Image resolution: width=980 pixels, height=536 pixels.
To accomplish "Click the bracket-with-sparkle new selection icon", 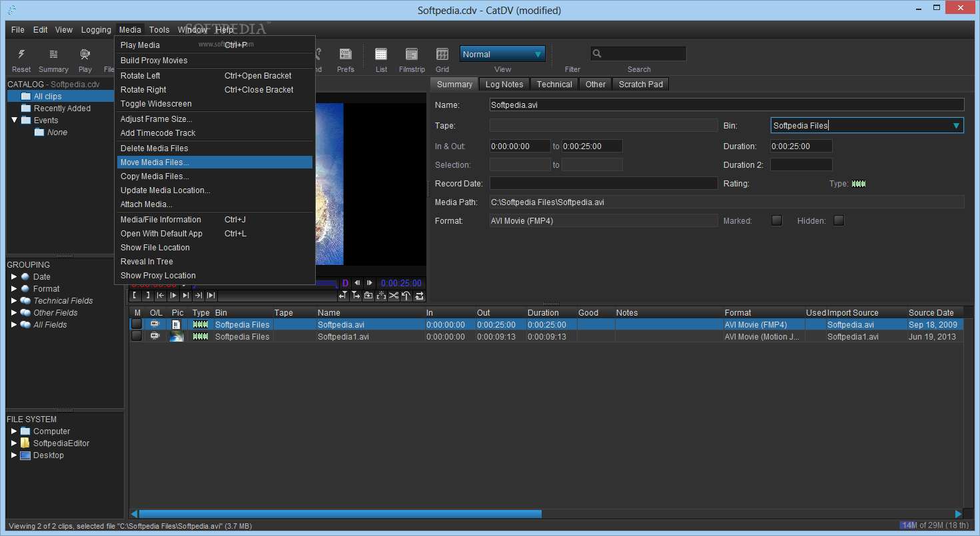I will [x=381, y=295].
